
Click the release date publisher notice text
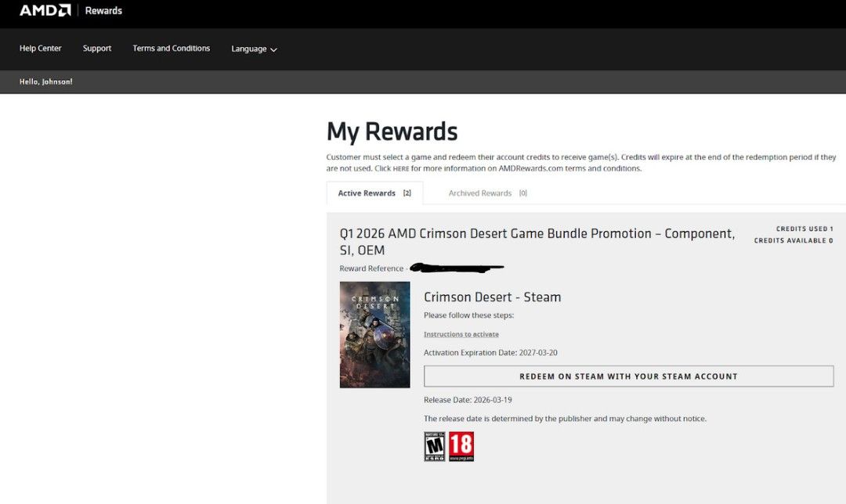coord(565,419)
